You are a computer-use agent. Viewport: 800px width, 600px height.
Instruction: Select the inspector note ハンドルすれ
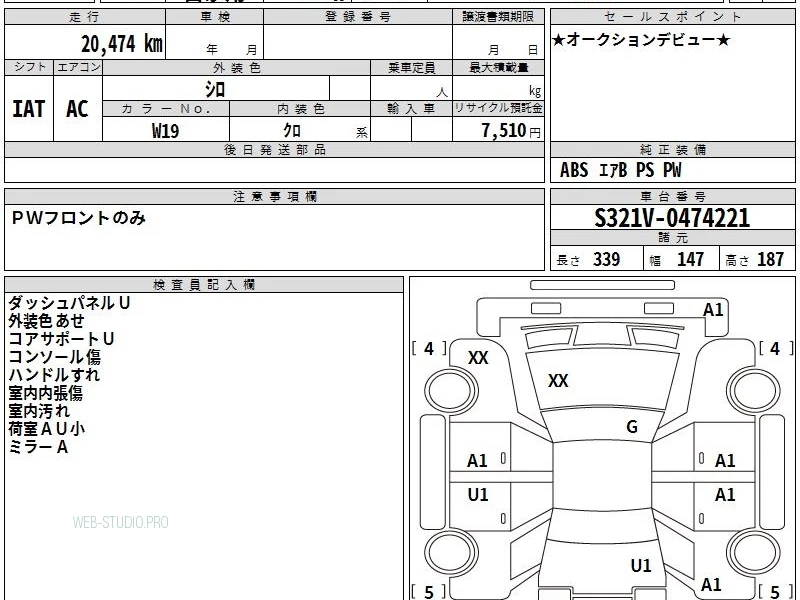54,375
